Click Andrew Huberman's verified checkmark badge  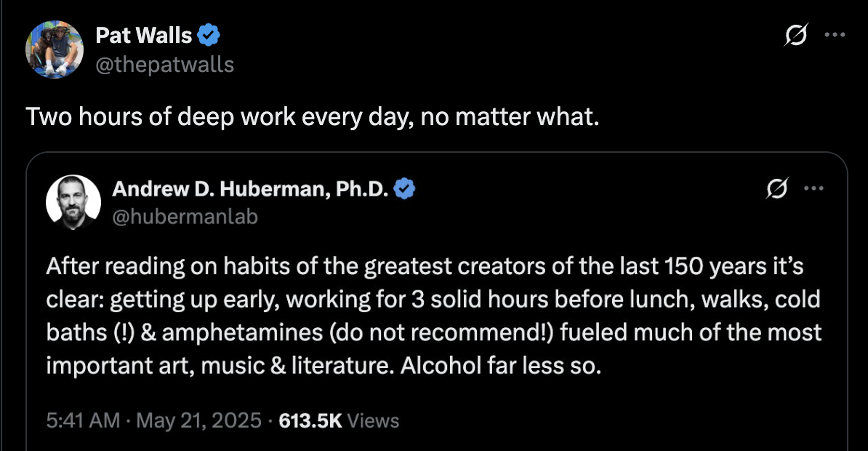pos(406,188)
